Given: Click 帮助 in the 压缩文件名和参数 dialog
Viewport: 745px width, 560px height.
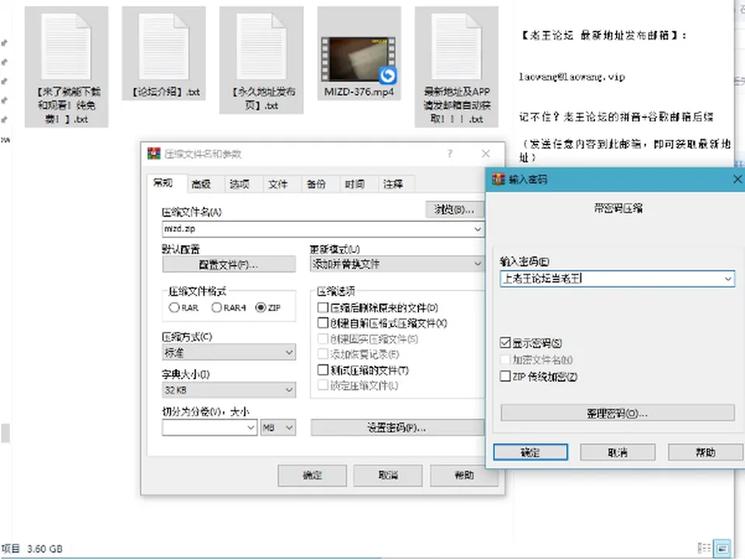Looking at the screenshot, I should click(464, 475).
